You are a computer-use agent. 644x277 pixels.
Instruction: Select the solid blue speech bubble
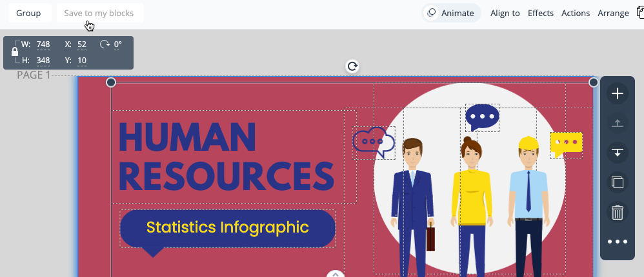click(482, 117)
